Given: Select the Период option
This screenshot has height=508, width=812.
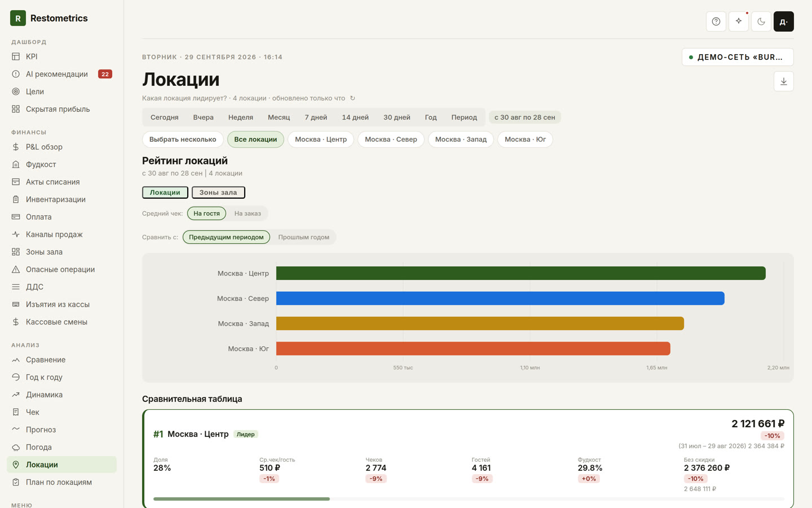Looking at the screenshot, I should 464,117.
